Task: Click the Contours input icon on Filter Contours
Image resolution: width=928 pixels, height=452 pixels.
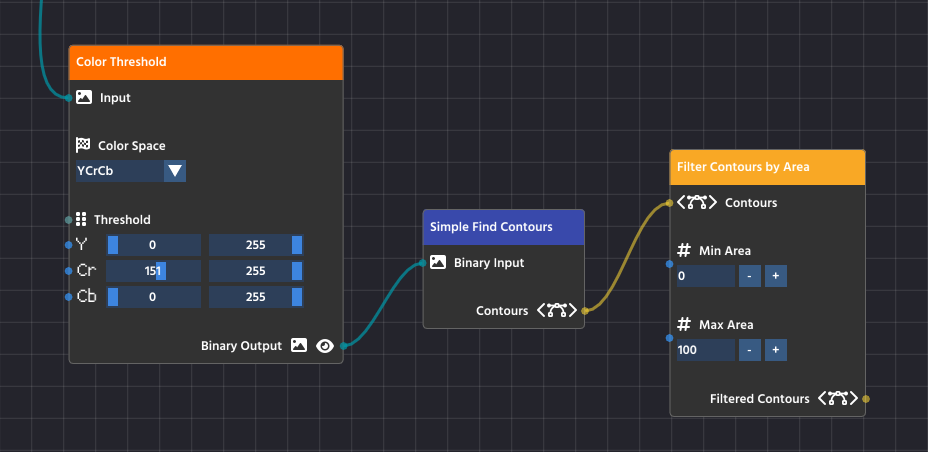Action: pyautogui.click(x=697, y=203)
